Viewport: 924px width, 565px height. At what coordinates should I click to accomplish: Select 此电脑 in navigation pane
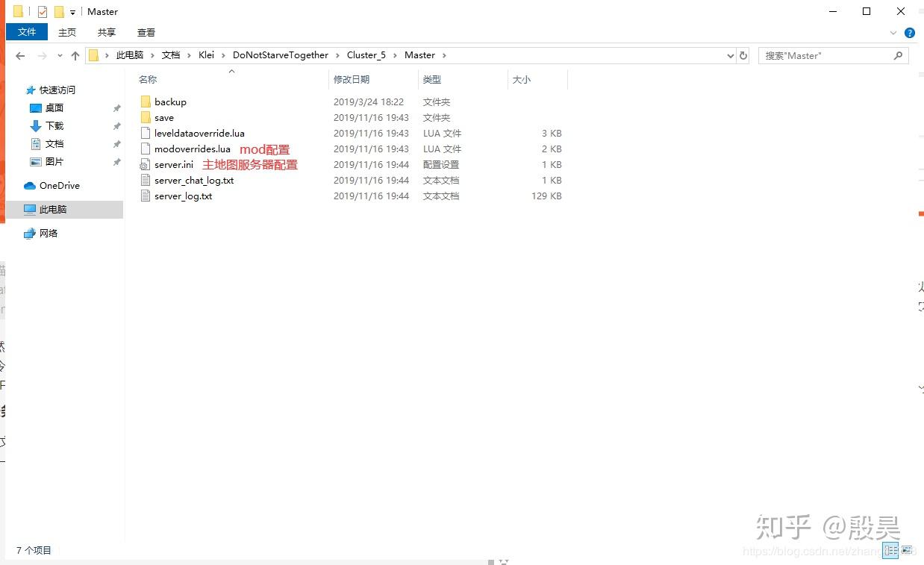click(53, 209)
